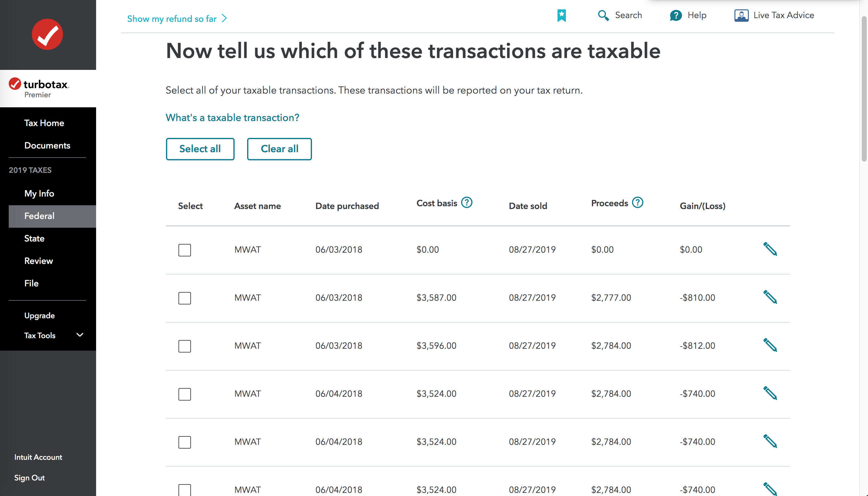
Task: Click the Live Tax Advice icon
Action: pos(742,15)
